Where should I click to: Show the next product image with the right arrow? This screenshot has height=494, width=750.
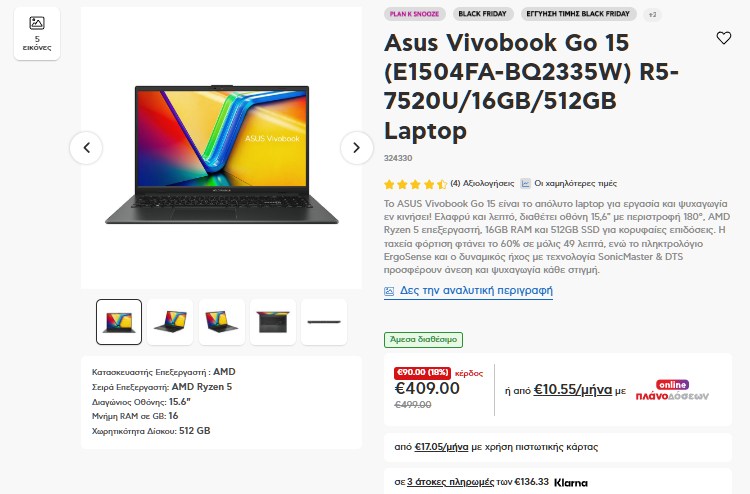(356, 148)
